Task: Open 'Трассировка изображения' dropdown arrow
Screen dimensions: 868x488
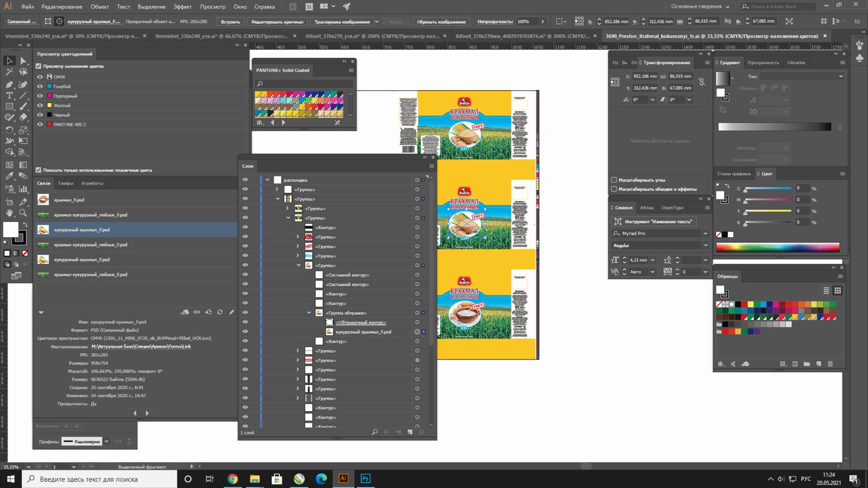Action: point(377,21)
